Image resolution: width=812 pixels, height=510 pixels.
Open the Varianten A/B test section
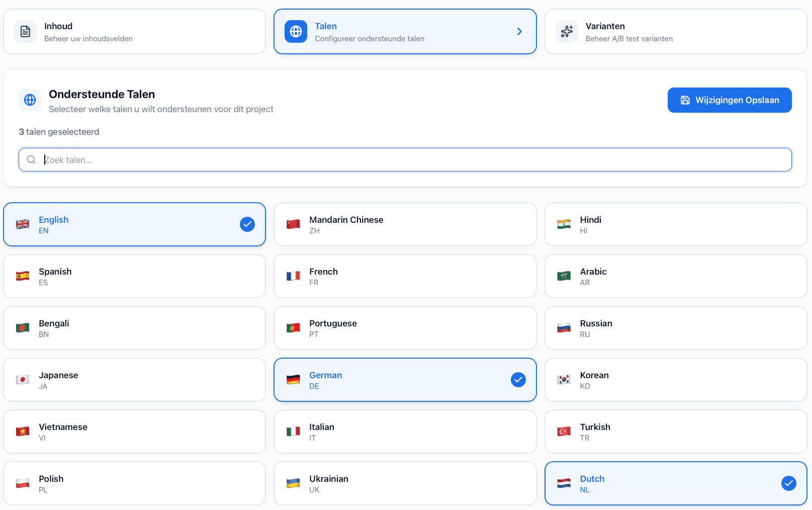[x=675, y=31]
